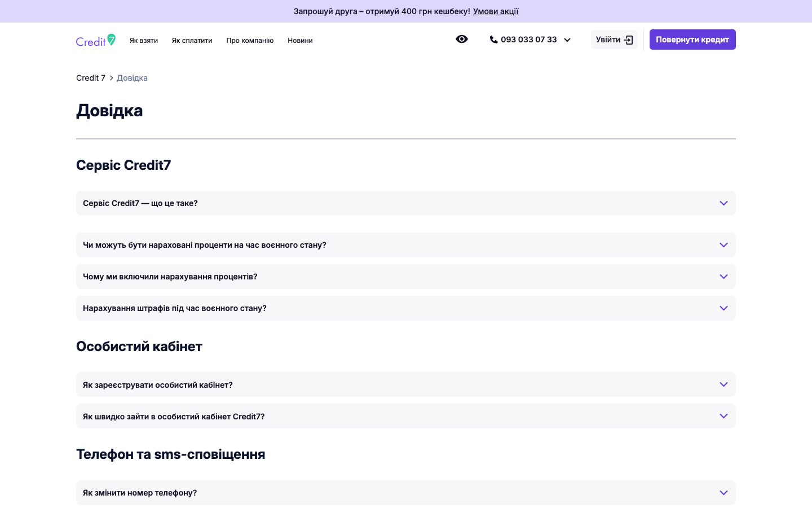Open the phone number dropdown arrow
The height and width of the screenshot is (508, 812).
(x=567, y=40)
